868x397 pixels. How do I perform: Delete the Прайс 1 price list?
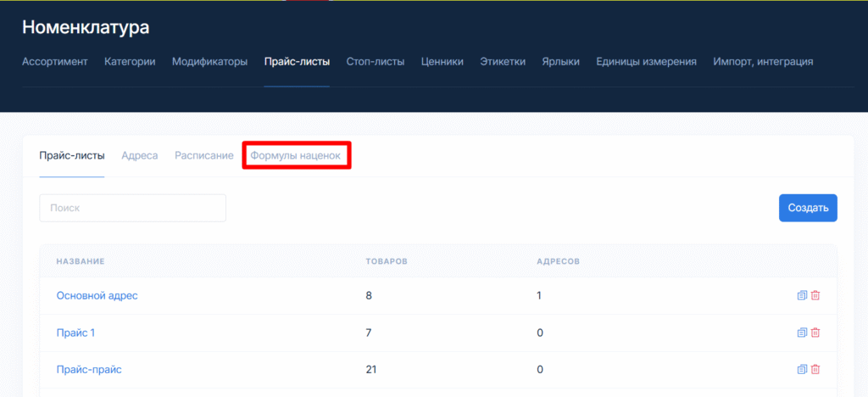pos(815,333)
